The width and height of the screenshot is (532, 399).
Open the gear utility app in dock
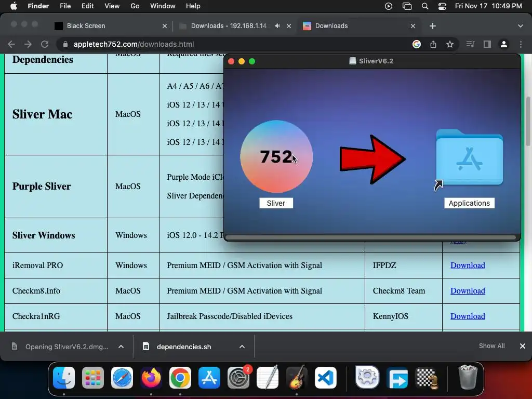(367, 378)
